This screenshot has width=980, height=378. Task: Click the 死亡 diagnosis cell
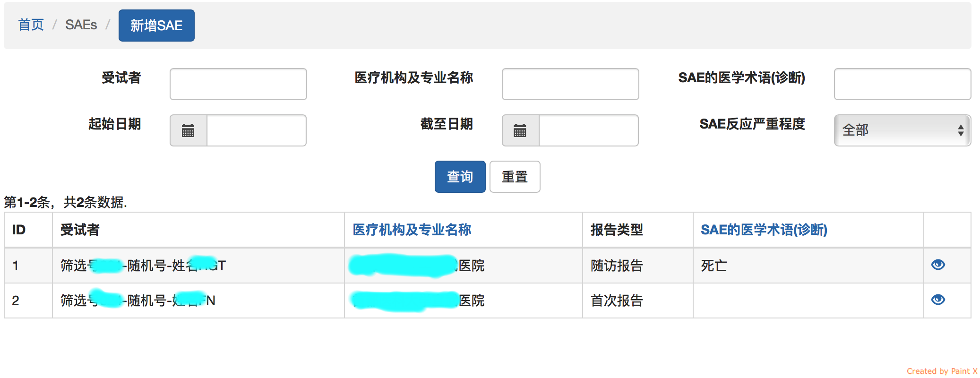tap(714, 266)
